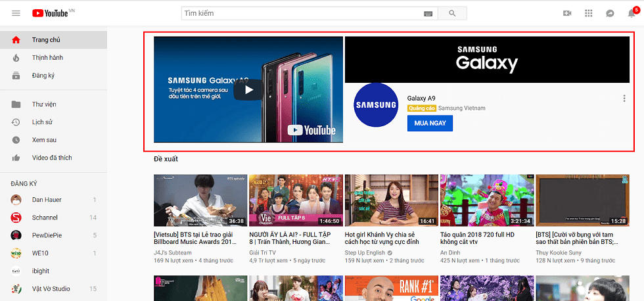This screenshot has width=644, height=301.
Task: Click the search magnifier button
Action: (x=452, y=13)
